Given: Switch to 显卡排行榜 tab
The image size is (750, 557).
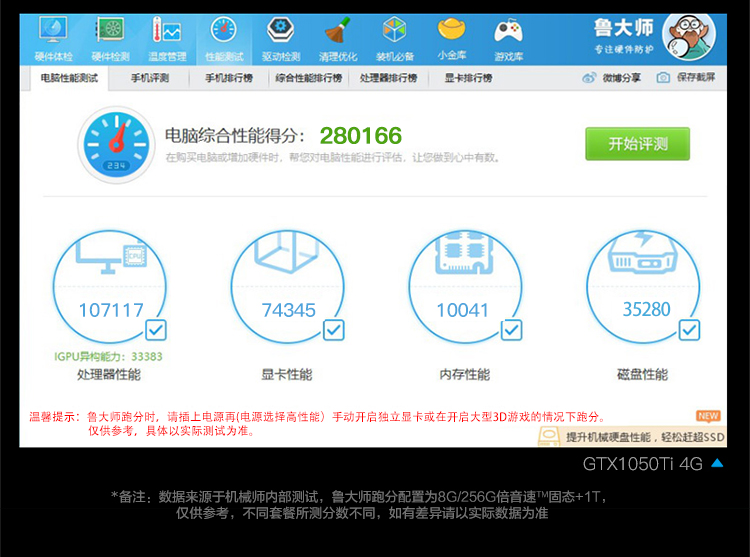Looking at the screenshot, I should (468, 78).
